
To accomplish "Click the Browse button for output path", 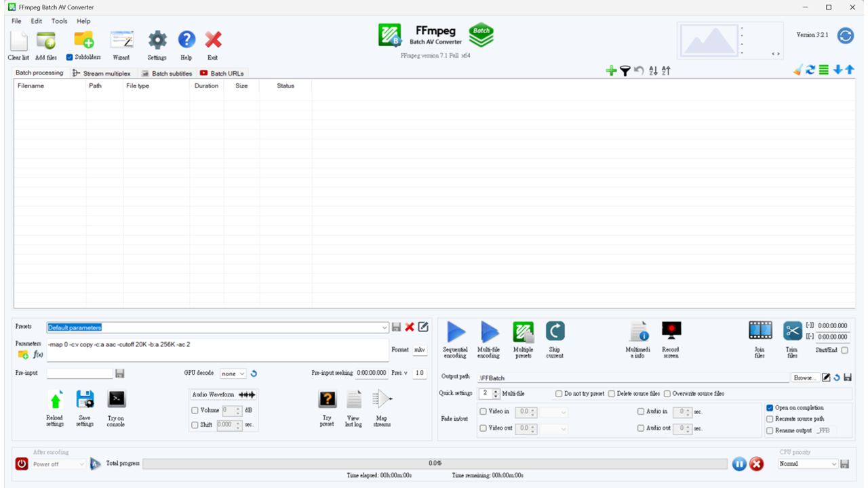I will (x=804, y=378).
